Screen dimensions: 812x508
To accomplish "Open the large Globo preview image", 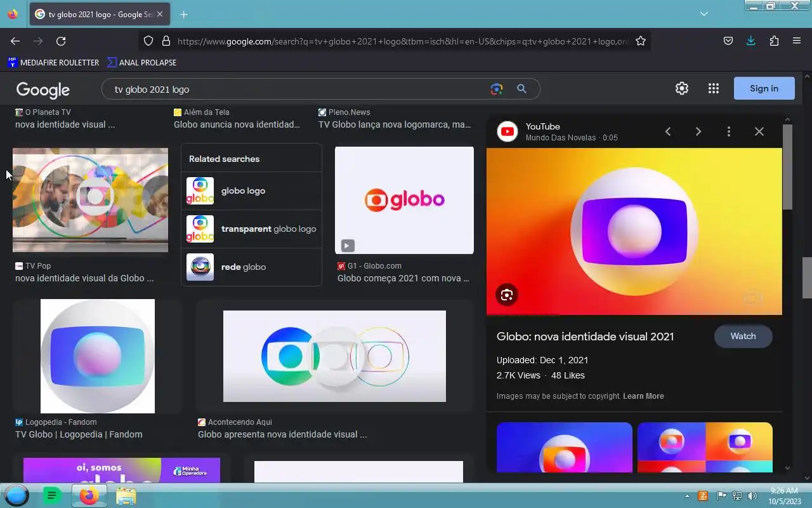I will pos(634,231).
